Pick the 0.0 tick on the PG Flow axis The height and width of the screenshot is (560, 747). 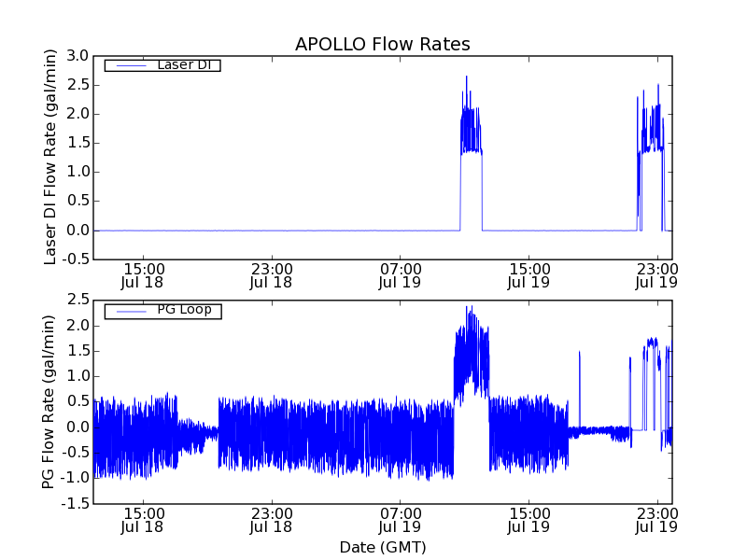point(78,427)
